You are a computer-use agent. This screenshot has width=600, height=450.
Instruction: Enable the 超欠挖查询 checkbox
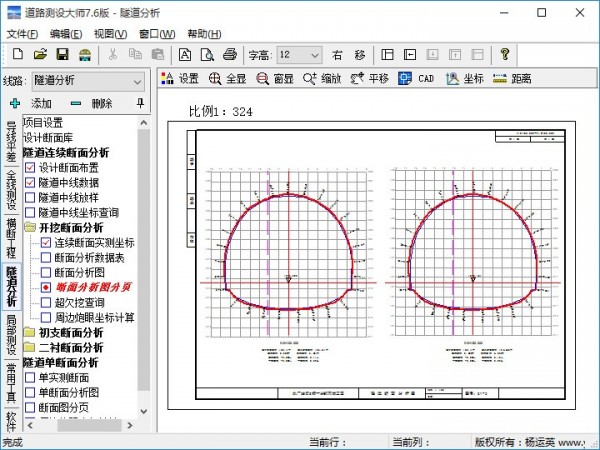(x=46, y=303)
